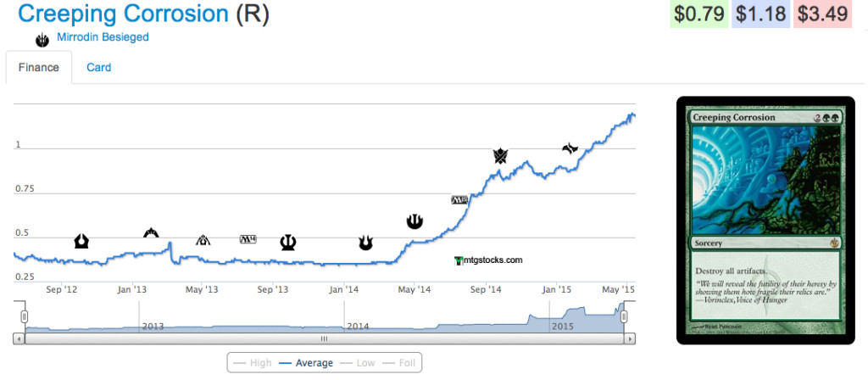Click the scrollbar right arrow button
868x380 pixels.
pyautogui.click(x=630, y=338)
